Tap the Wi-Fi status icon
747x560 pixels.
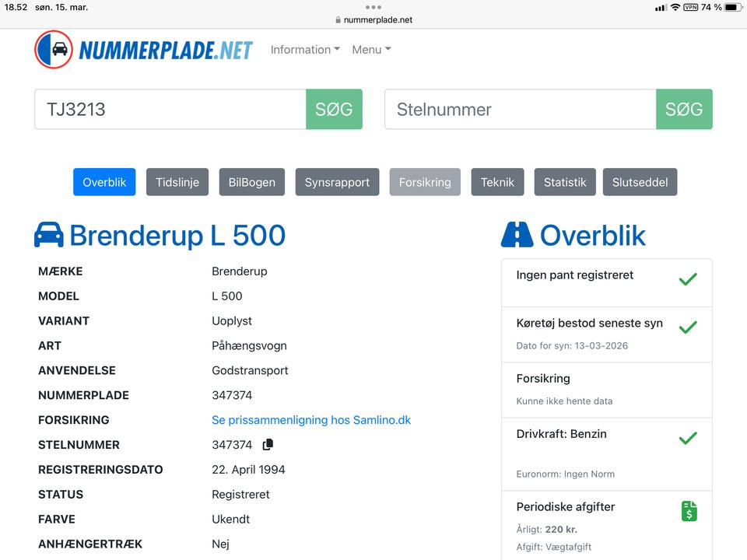(x=675, y=7)
